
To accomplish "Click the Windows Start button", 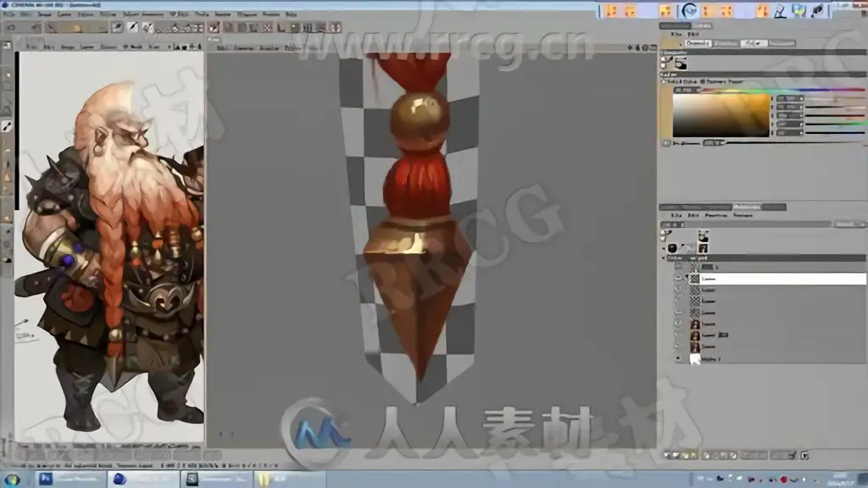I will point(12,480).
